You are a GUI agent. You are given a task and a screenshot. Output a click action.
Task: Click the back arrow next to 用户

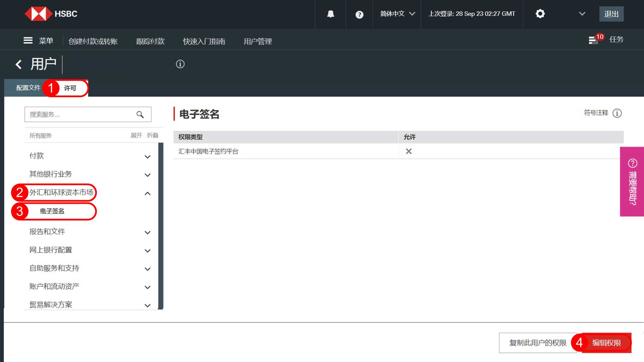pyautogui.click(x=18, y=64)
